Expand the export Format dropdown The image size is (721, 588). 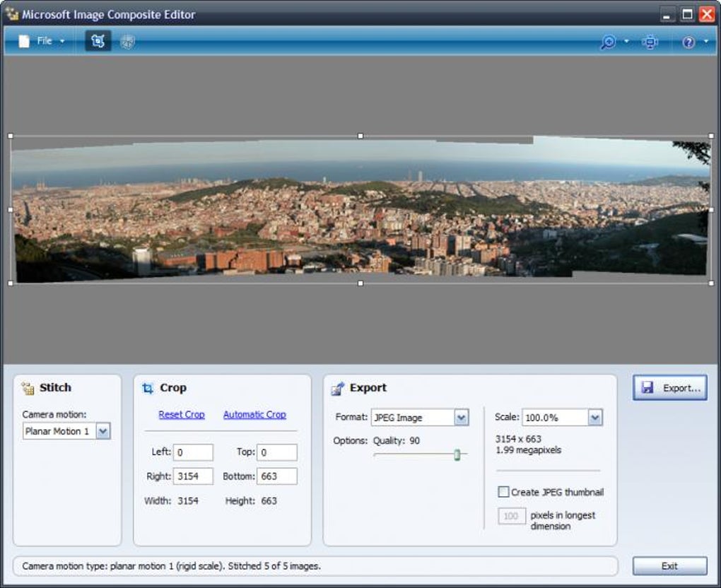point(461,418)
